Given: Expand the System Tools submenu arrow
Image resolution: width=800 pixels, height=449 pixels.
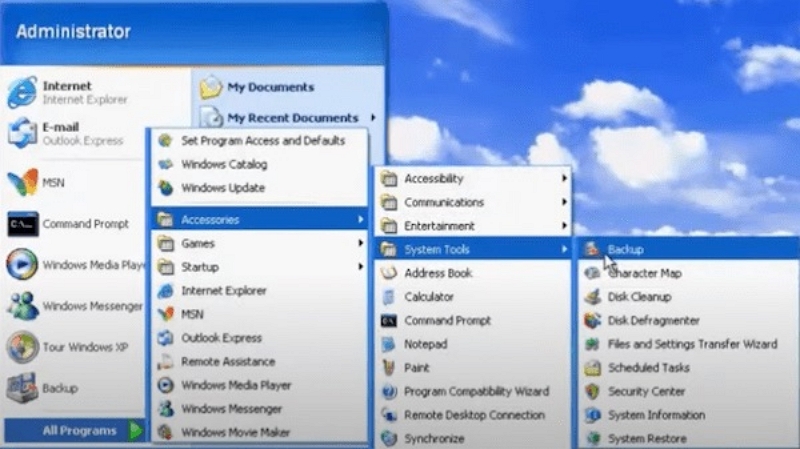Looking at the screenshot, I should click(564, 249).
